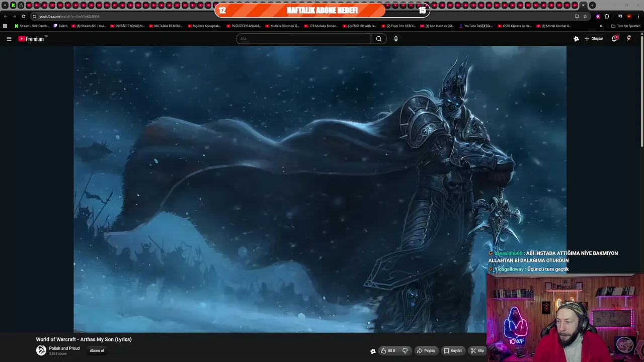
Task: Open the media control toolbar icon
Action: point(620,16)
